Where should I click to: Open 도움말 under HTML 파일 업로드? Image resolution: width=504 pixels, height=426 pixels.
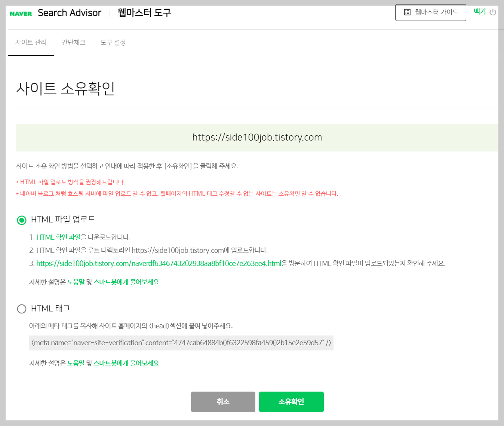tap(76, 282)
